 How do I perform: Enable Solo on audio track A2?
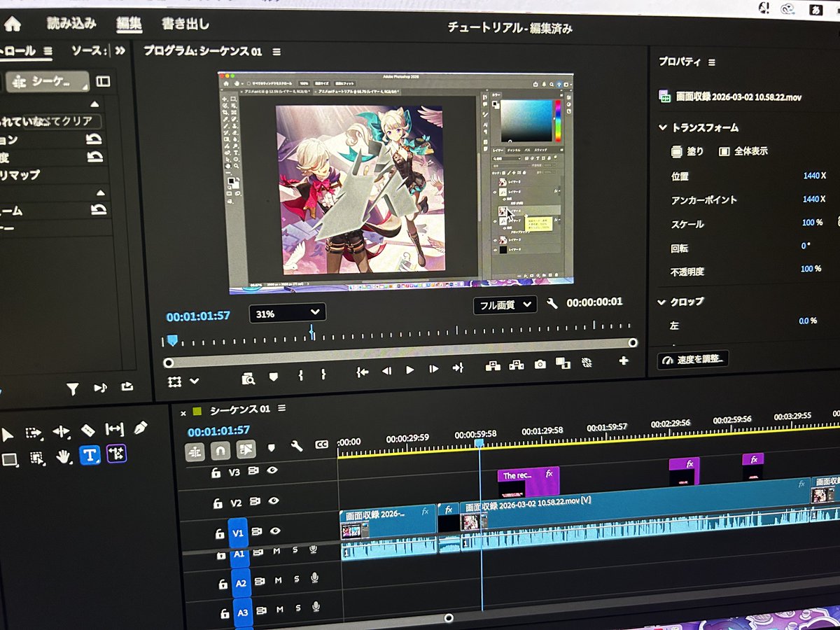[297, 580]
